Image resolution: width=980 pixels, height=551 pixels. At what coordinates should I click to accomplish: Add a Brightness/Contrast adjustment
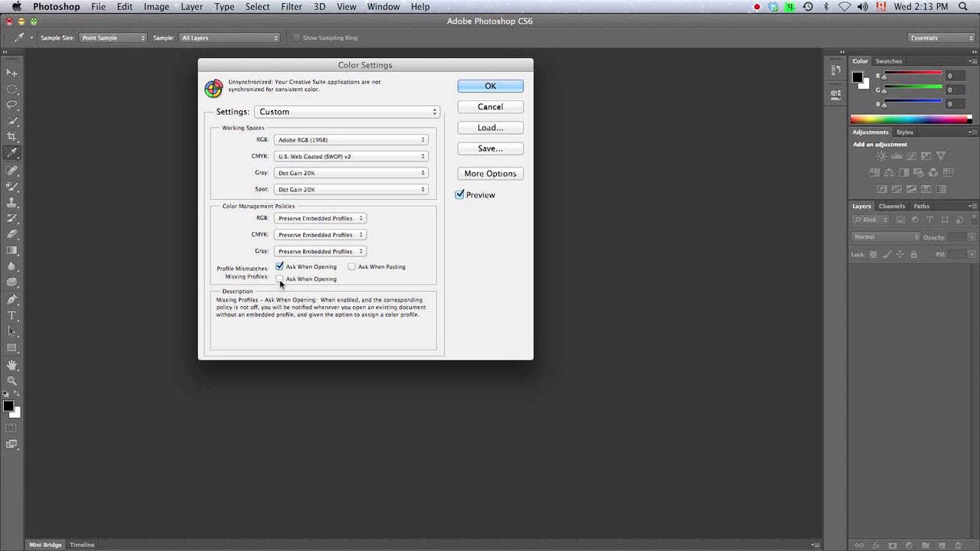(x=881, y=156)
